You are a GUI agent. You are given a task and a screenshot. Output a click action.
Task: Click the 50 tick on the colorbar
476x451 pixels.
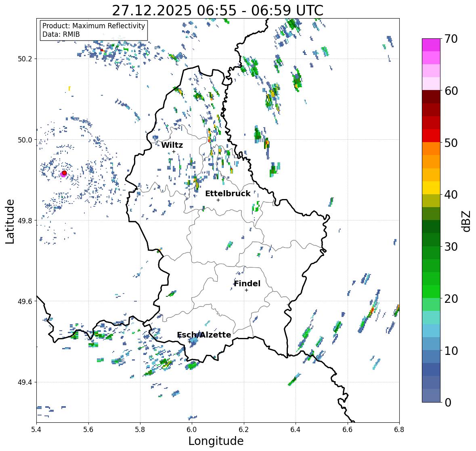(x=451, y=143)
